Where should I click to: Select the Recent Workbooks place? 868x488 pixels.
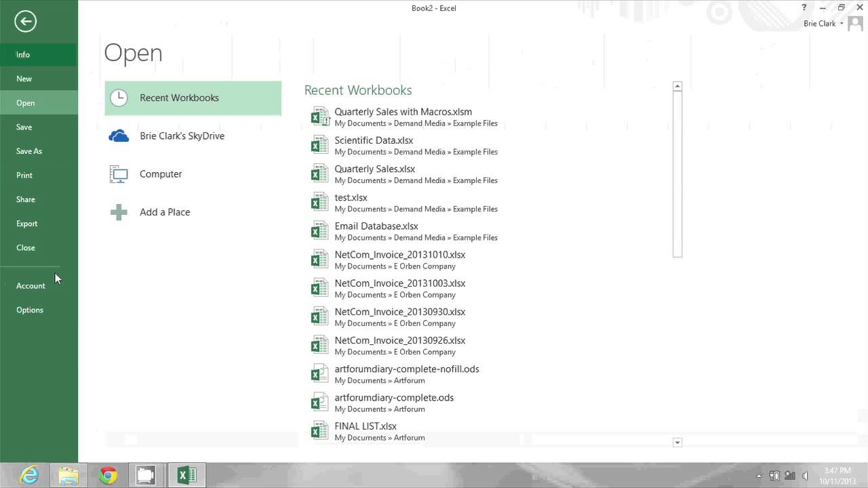(193, 98)
